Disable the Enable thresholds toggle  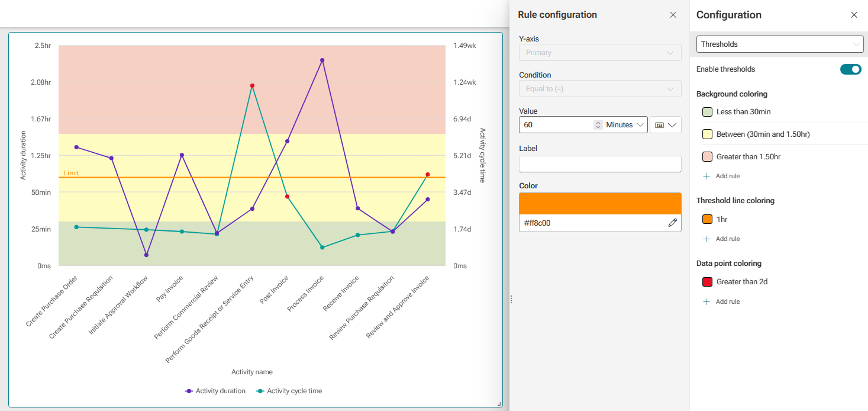(851, 69)
